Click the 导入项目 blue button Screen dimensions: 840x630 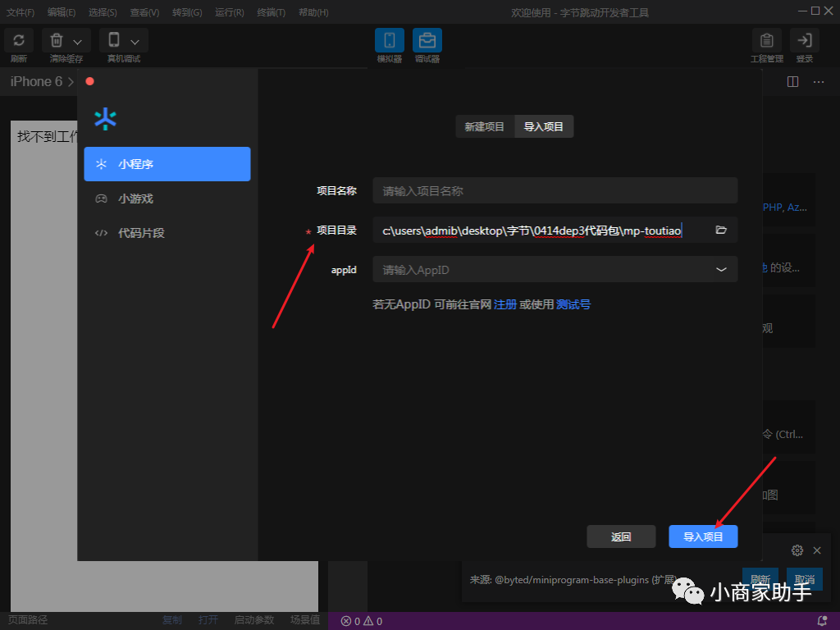(x=703, y=536)
